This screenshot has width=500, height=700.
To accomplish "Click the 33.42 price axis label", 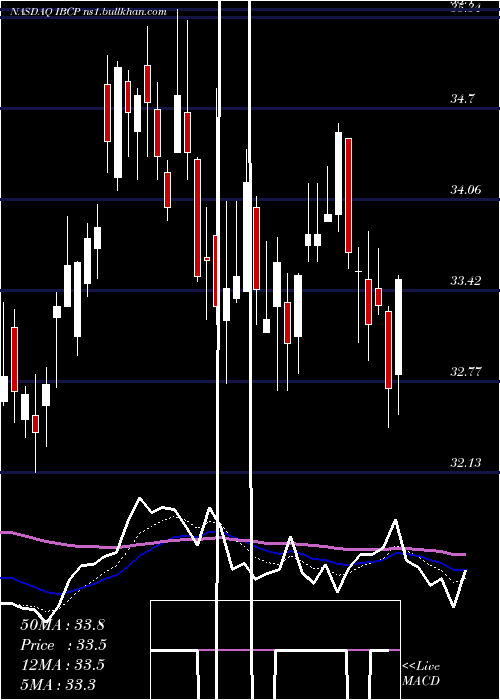I will [x=466, y=281].
